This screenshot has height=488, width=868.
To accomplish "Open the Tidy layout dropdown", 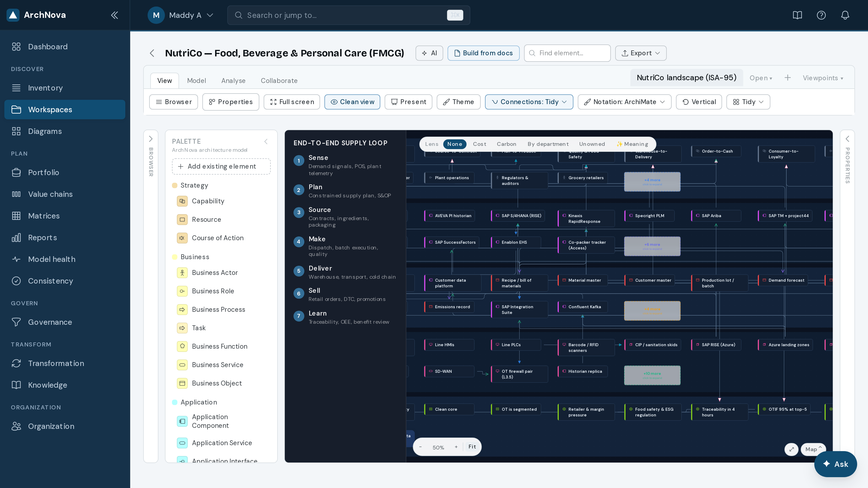I will tap(748, 102).
